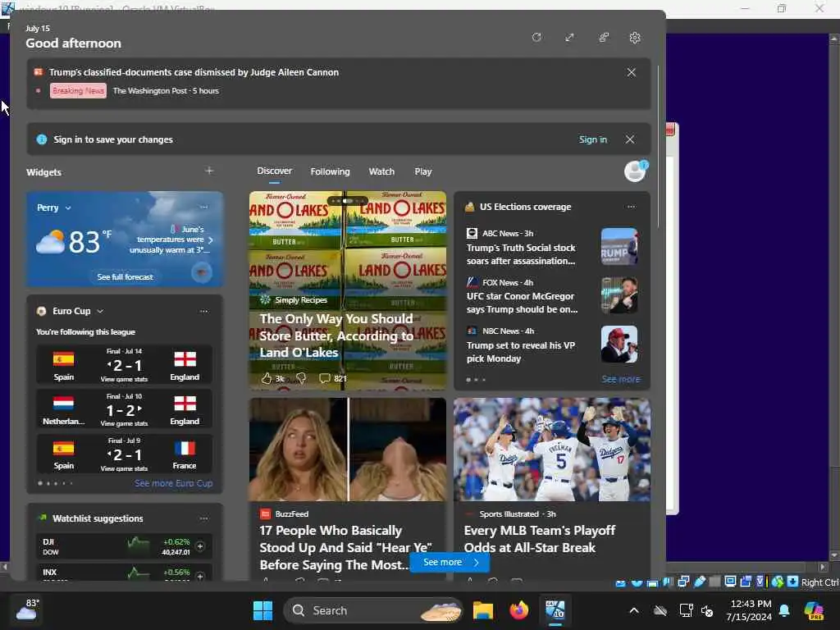The width and height of the screenshot is (840, 630).
Task: Open the Trump classified-documents case headline
Action: point(194,72)
